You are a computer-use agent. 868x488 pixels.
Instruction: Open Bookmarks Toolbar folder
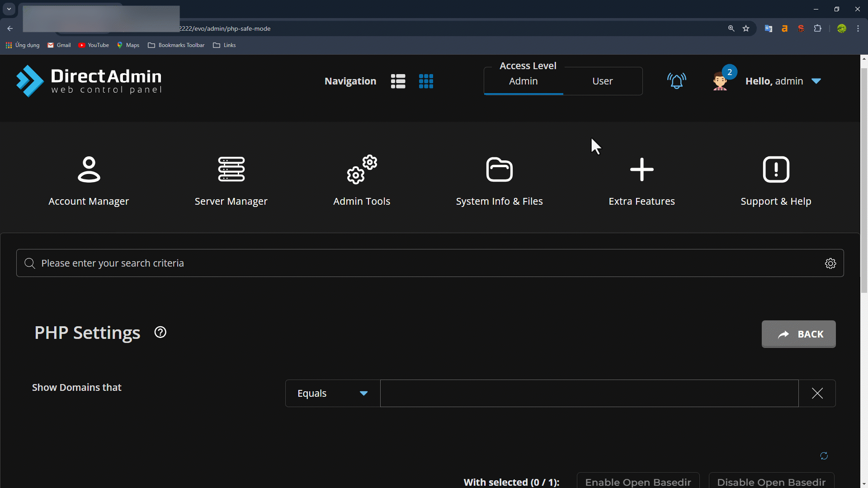(176, 45)
